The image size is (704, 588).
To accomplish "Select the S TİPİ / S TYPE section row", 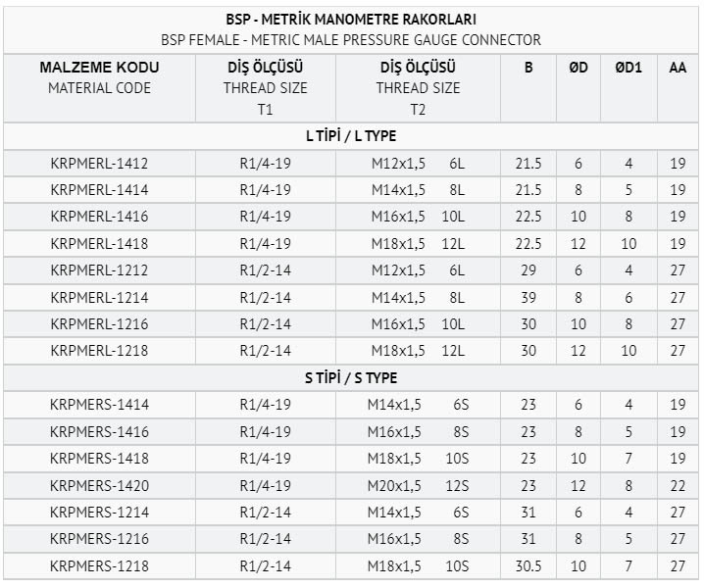I will point(351,377).
